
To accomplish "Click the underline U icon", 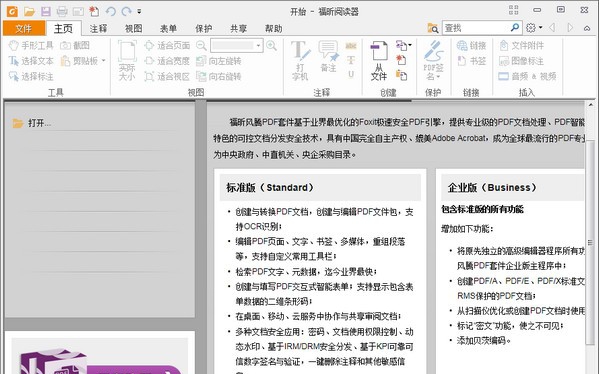I will click(x=351, y=74).
